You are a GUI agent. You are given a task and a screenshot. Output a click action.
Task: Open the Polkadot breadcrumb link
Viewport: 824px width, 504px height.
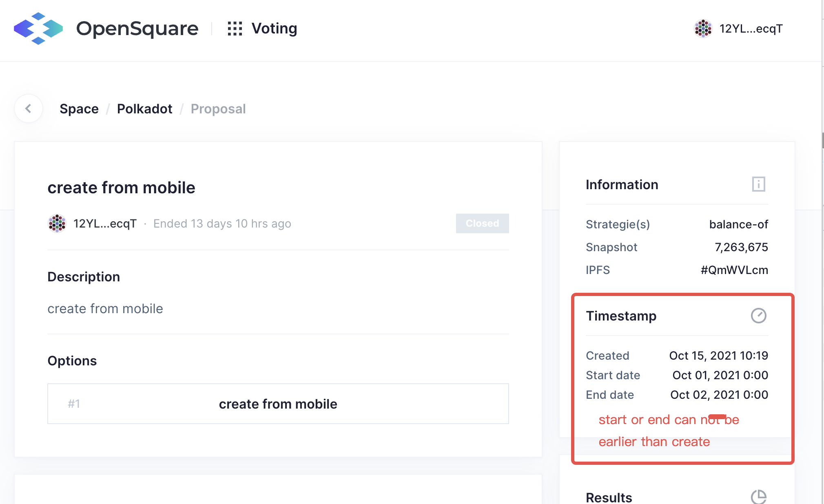[x=145, y=108]
